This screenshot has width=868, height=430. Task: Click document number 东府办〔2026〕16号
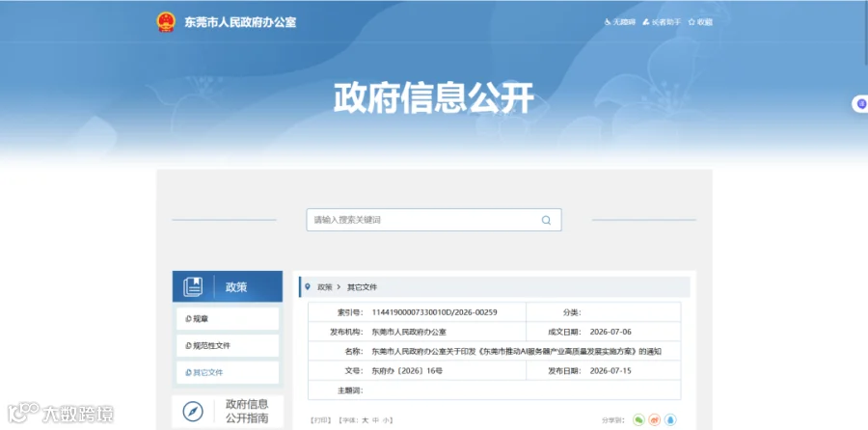[x=407, y=371]
